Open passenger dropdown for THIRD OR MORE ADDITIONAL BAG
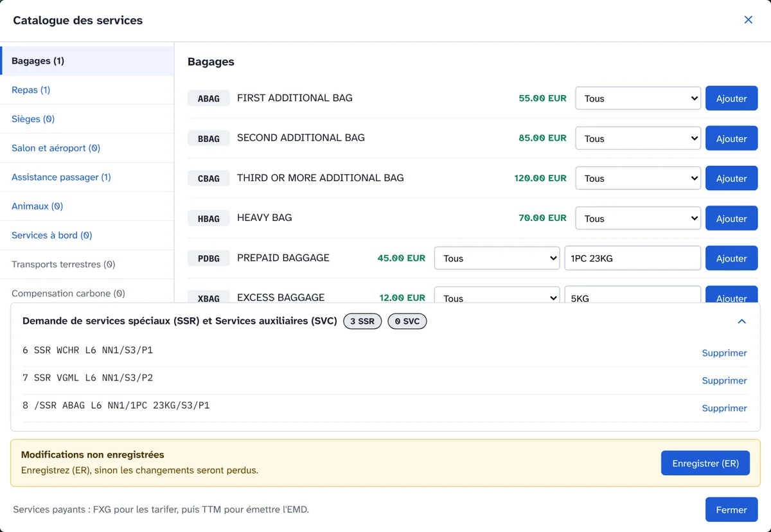This screenshot has height=532, width=771. pyautogui.click(x=638, y=179)
